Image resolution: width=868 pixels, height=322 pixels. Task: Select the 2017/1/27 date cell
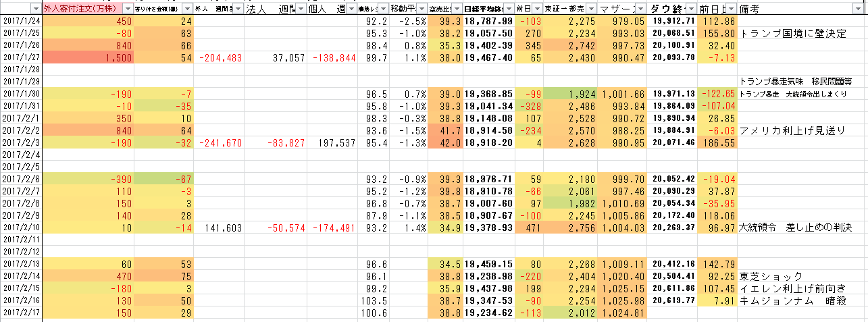pyautogui.click(x=21, y=57)
